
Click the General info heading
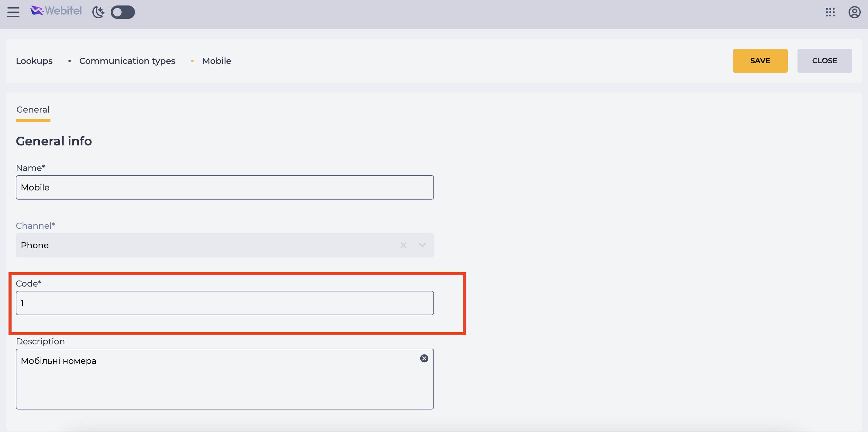(x=54, y=141)
